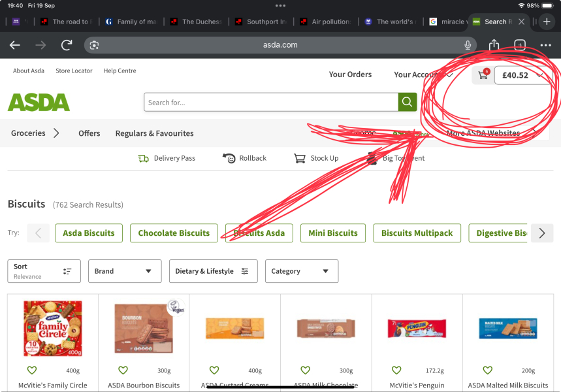Viewport: 561px width, 392px height.
Task: Expand the £40.52 basket dropdown
Action: [523, 75]
